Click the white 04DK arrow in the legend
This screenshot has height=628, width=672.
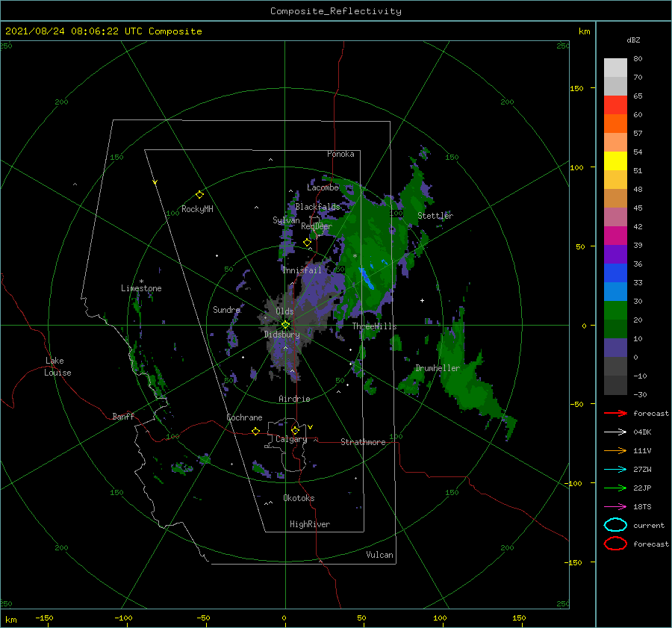[615, 432]
